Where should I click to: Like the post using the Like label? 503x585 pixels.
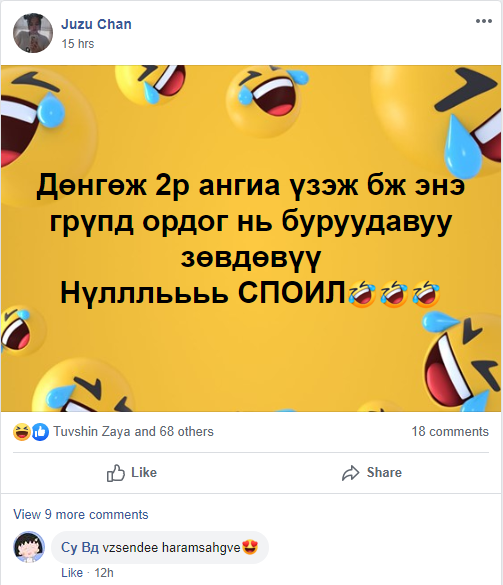pyautogui.click(x=144, y=472)
